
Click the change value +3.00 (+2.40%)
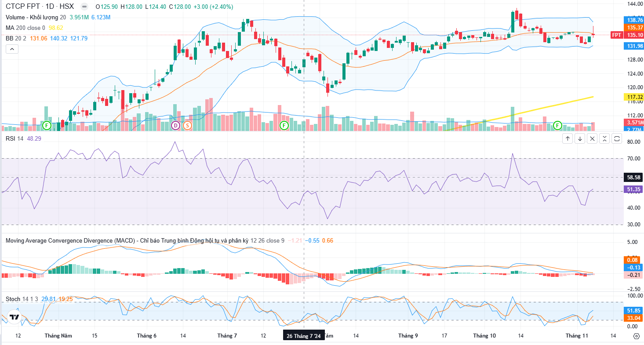pos(213,7)
